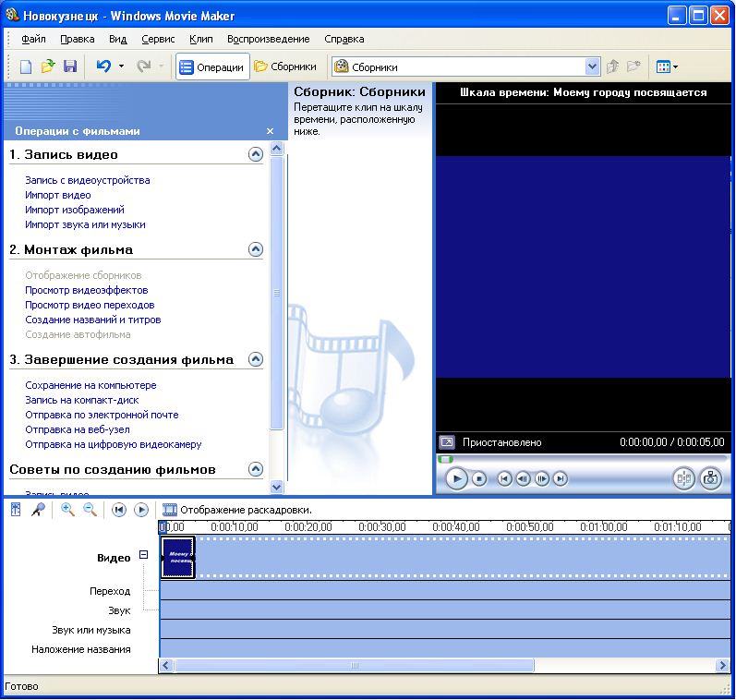Click Запись с видеоустройства link
736x700 pixels.
(x=88, y=180)
